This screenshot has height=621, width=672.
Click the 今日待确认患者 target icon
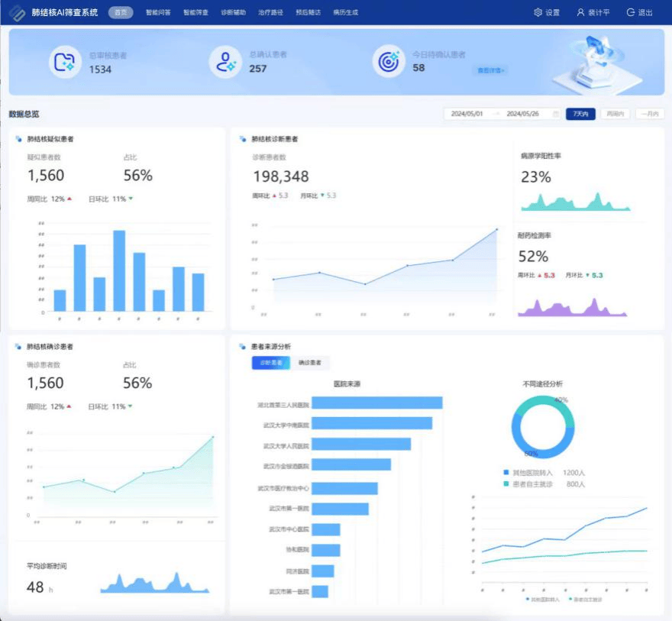pyautogui.click(x=388, y=62)
